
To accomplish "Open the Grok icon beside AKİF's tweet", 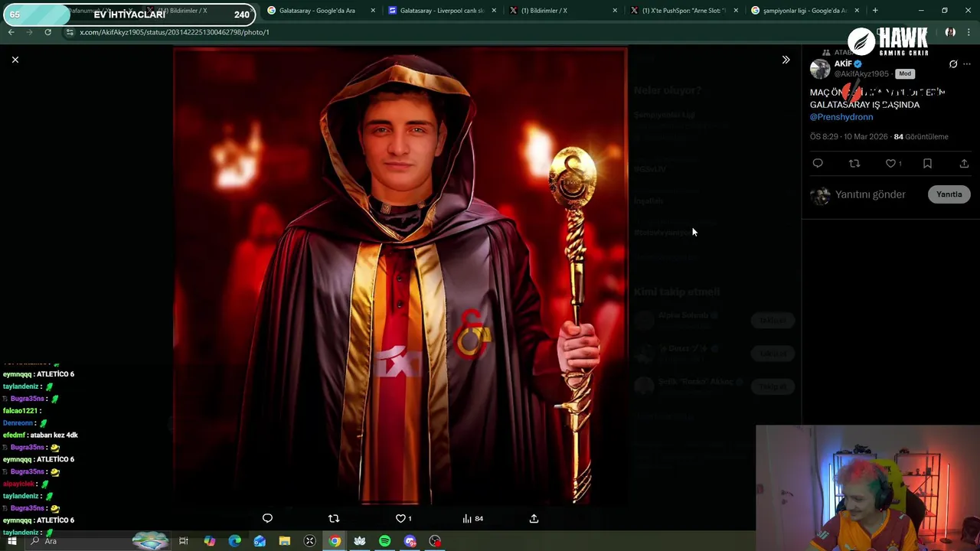I will tap(953, 64).
